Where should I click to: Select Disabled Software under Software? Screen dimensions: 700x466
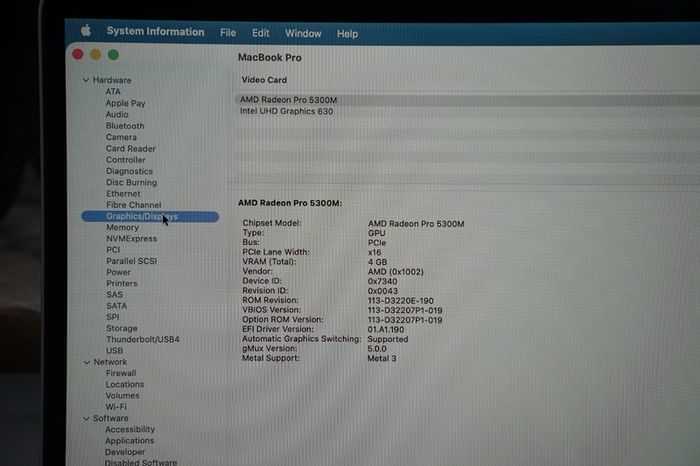tap(141, 462)
